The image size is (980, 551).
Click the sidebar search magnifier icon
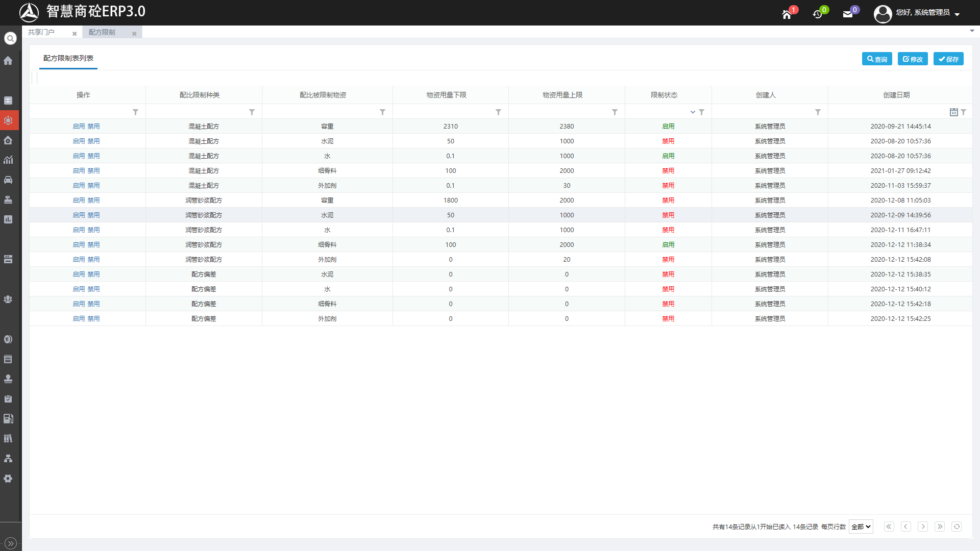point(10,38)
